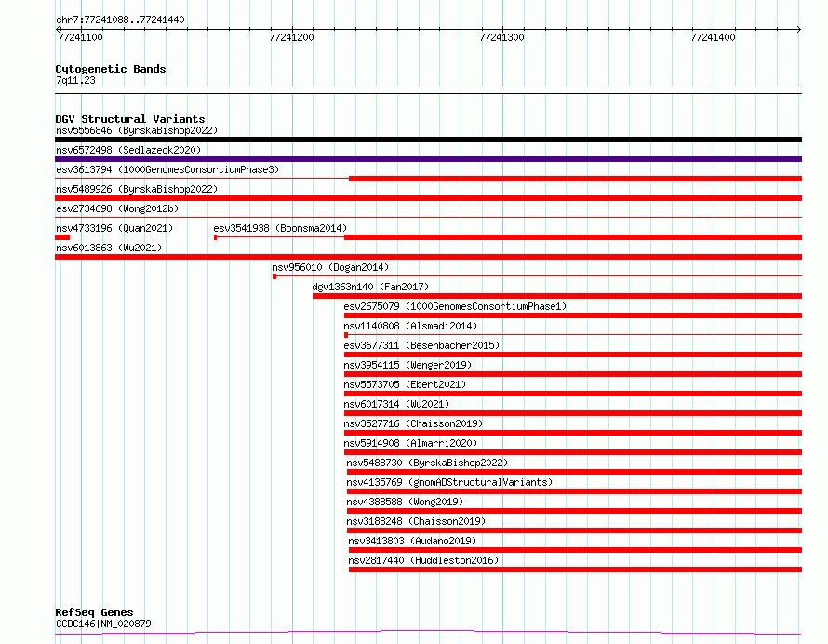Click the nsv1140808 Alsmadi2014 label
This screenshot has height=644, width=828.
(409, 327)
